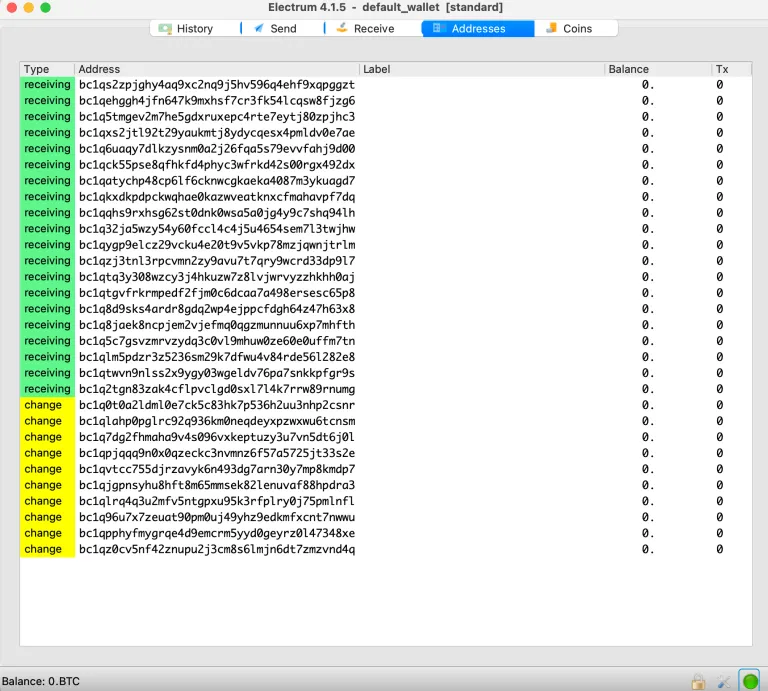
Task: Click the green receiving cell of bc1qs2zpjghy row
Action: pos(48,85)
